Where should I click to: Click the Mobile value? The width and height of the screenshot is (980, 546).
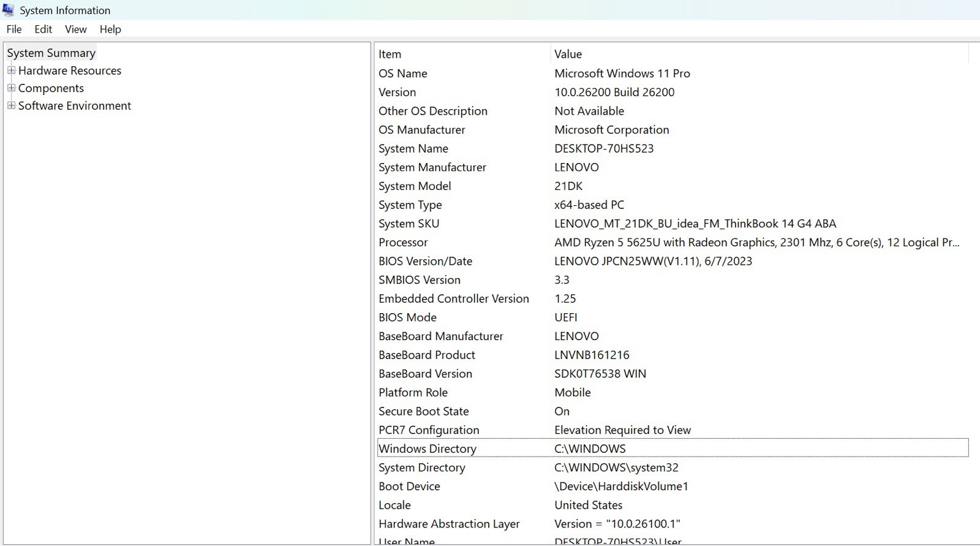573,392
